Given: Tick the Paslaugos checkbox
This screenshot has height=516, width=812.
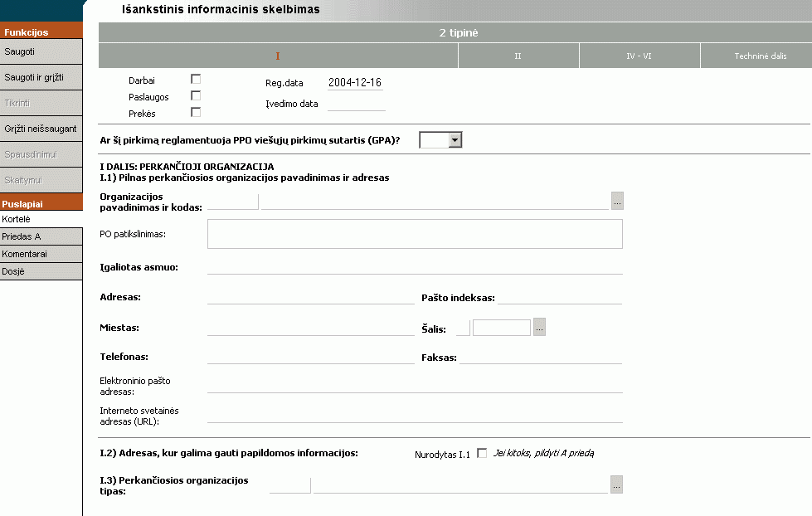Looking at the screenshot, I should point(196,96).
